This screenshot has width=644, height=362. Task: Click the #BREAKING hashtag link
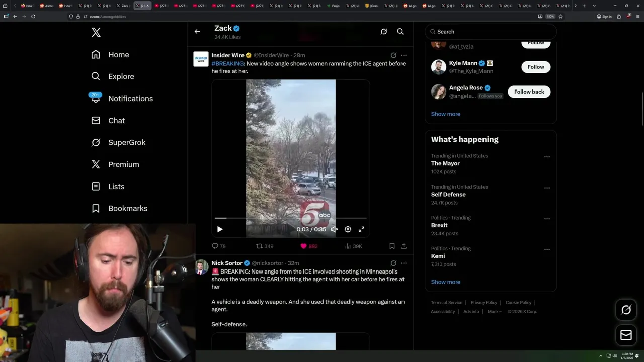point(227,64)
